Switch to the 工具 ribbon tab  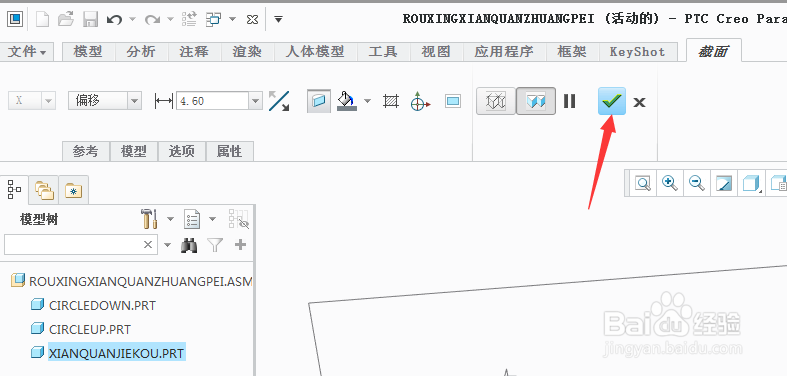point(383,52)
